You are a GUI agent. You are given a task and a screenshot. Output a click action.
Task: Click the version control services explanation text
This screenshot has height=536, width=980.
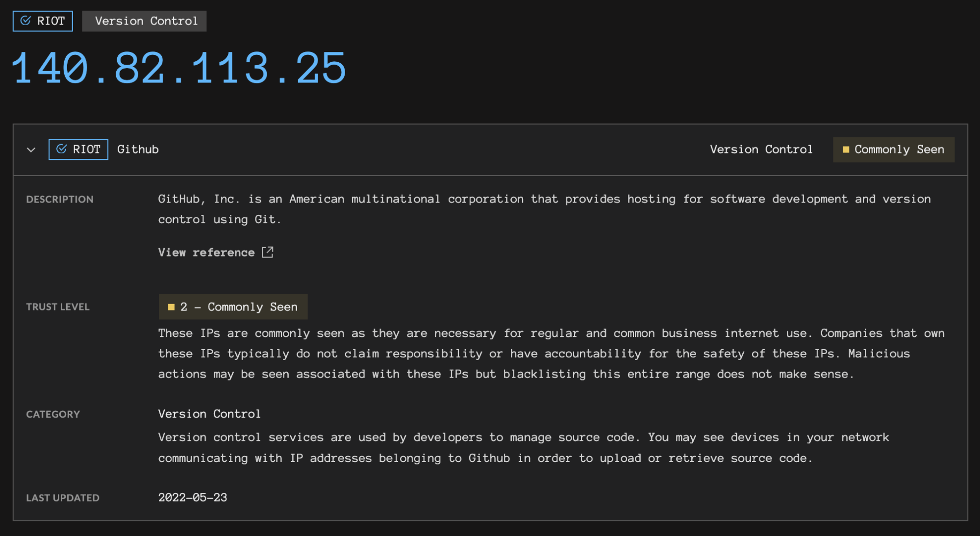coord(523,448)
